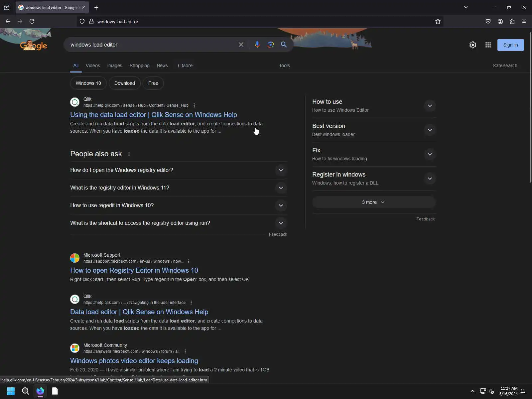Viewport: 532px width, 399px height.
Task: Go back to the previous page
Action: click(8, 21)
